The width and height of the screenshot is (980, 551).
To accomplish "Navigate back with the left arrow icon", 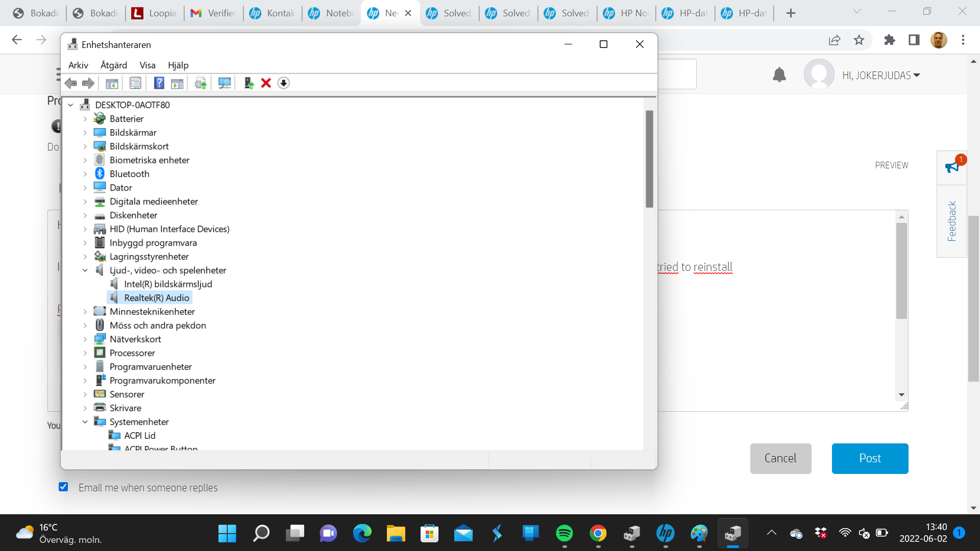I will pos(71,83).
